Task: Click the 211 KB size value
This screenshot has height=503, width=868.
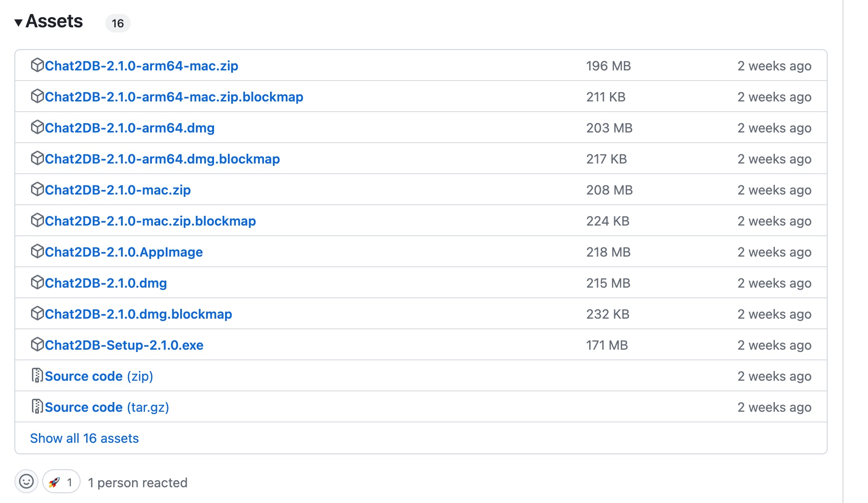Action: click(x=606, y=97)
